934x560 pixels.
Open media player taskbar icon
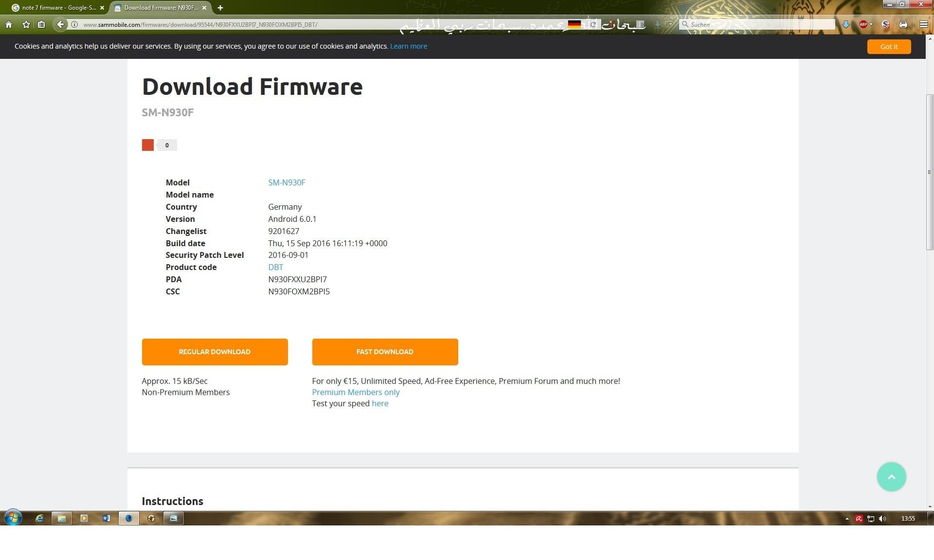tap(84, 518)
